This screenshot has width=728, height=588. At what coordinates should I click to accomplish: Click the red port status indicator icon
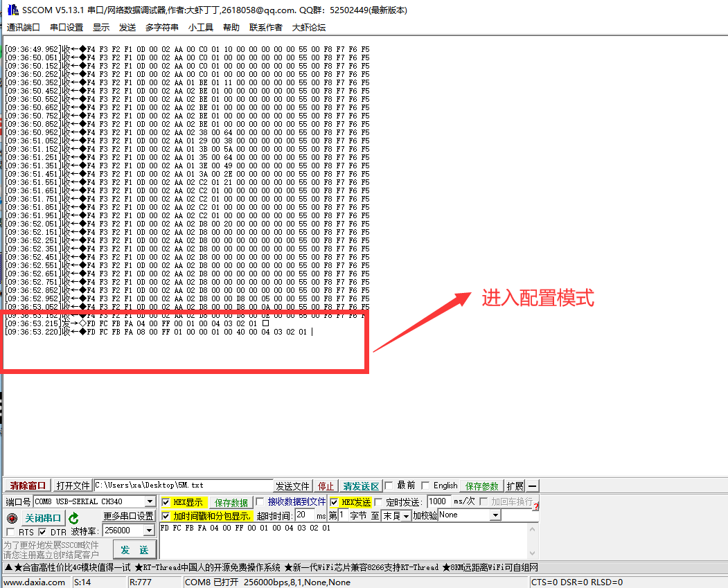(x=12, y=518)
